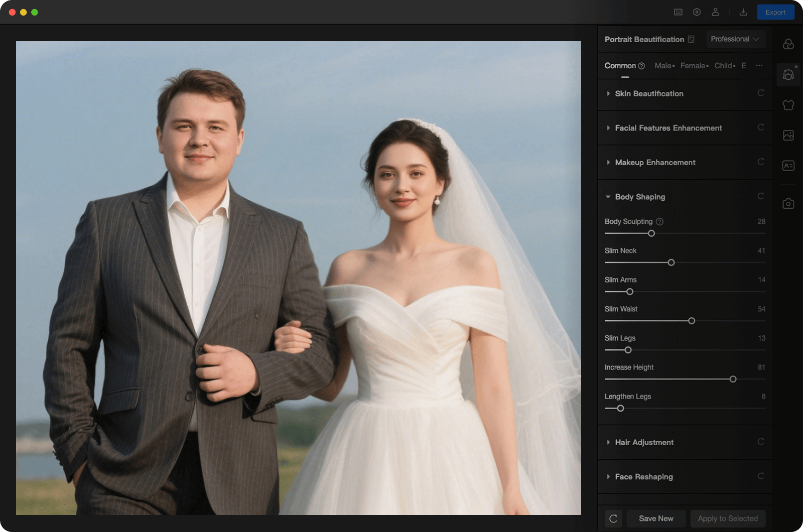This screenshot has width=803, height=532.
Task: Reset the Body Shaping section
Action: point(761,196)
